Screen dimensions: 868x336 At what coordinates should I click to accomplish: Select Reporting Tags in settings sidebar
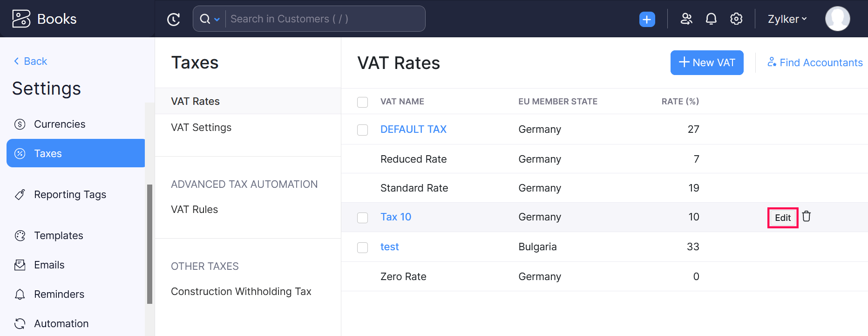(70, 195)
